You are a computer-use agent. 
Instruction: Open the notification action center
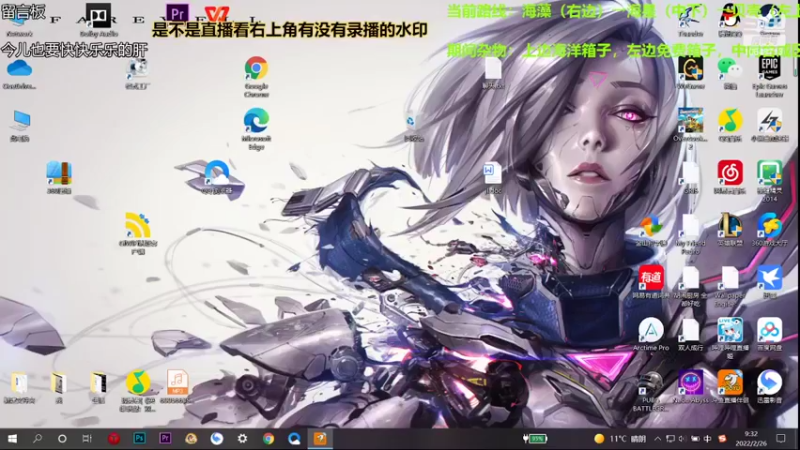pyautogui.click(x=781, y=439)
